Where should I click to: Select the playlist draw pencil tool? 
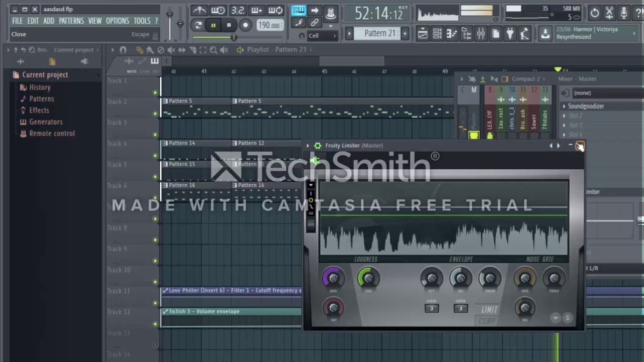tap(139, 50)
